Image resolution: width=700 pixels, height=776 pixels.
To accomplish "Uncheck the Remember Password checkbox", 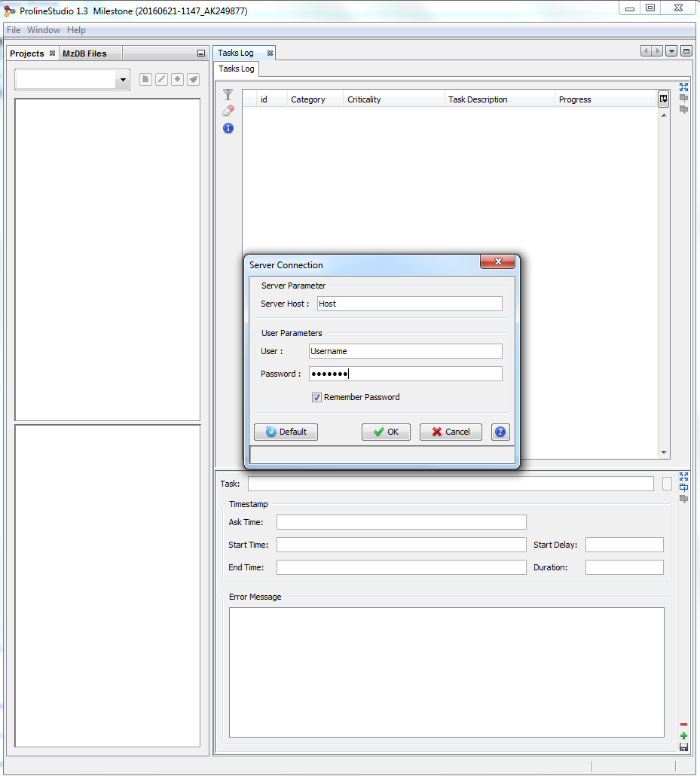I will coord(316,397).
